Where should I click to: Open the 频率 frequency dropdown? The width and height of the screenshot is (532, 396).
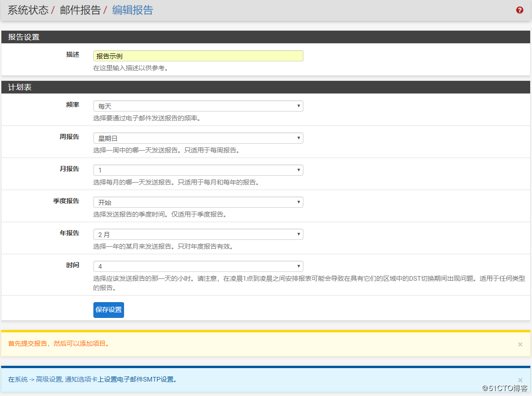coord(198,106)
